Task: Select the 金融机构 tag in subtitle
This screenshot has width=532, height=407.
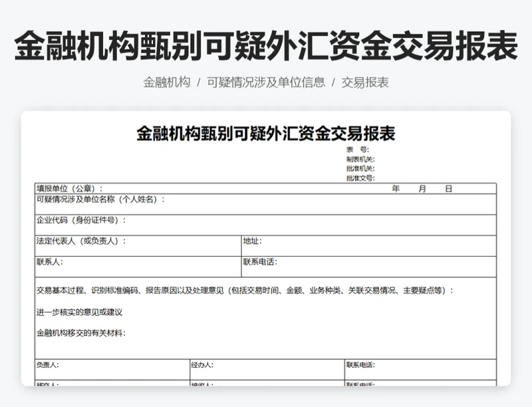Action: tap(167, 82)
